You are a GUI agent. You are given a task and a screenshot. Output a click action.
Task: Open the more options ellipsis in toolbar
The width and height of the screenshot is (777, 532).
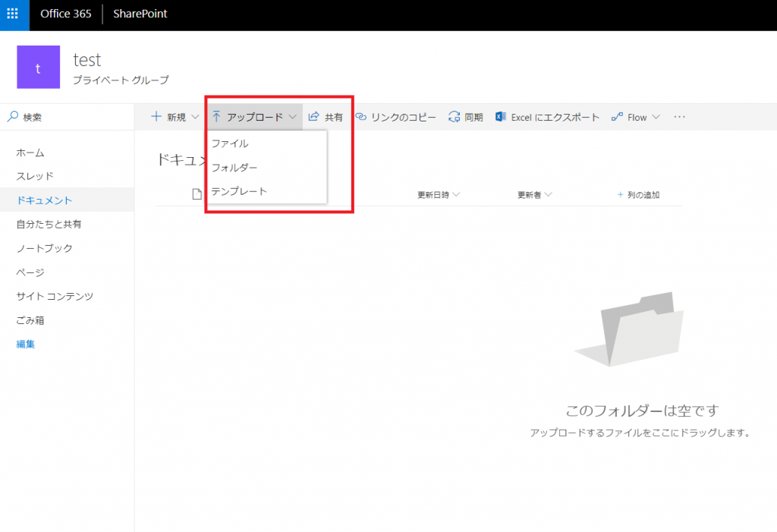(x=679, y=117)
